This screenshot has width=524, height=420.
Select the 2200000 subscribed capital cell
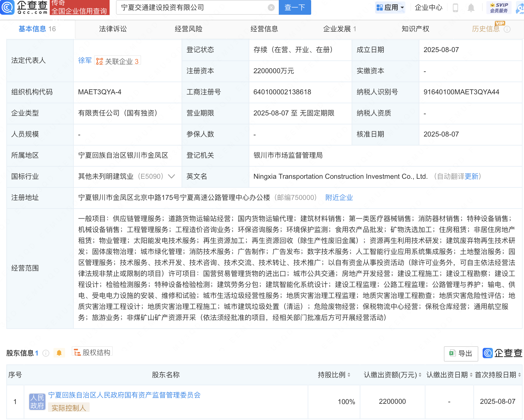click(392, 401)
